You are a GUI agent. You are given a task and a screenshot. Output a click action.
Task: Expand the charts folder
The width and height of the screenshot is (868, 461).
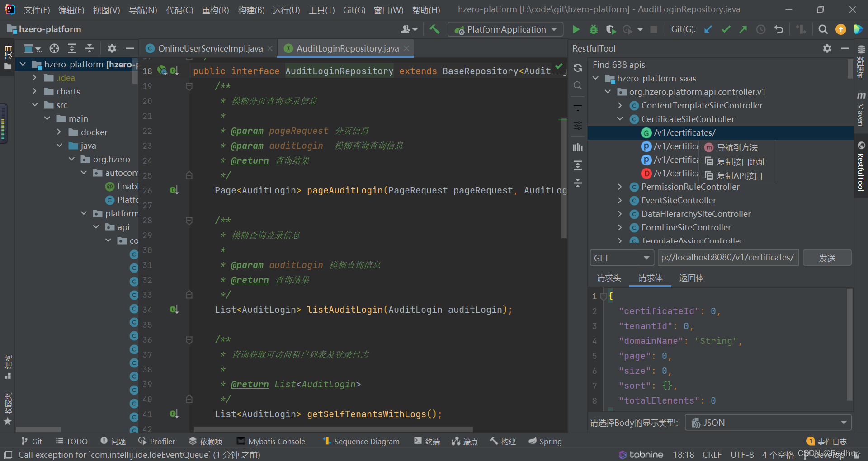tap(34, 91)
